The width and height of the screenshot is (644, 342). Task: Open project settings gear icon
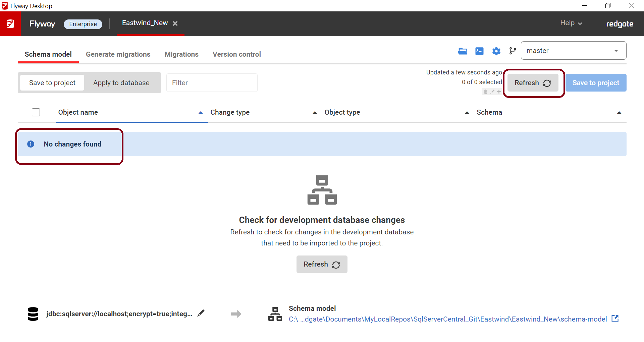pos(496,51)
